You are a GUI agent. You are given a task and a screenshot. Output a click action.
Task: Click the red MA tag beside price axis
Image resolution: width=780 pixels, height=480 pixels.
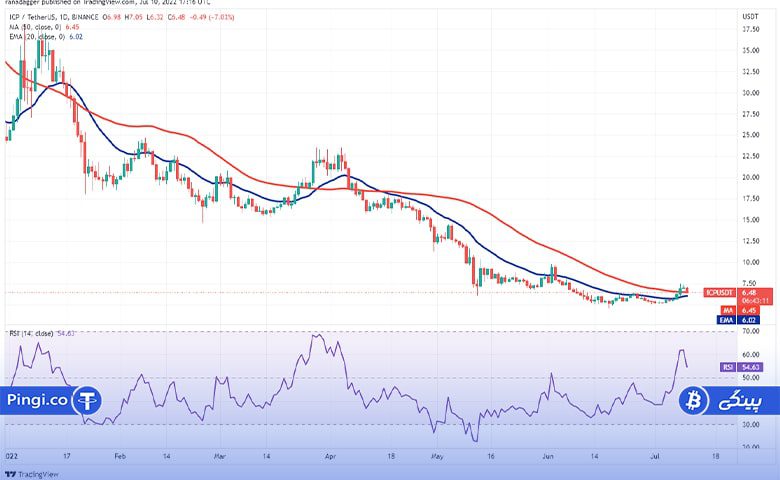click(727, 310)
